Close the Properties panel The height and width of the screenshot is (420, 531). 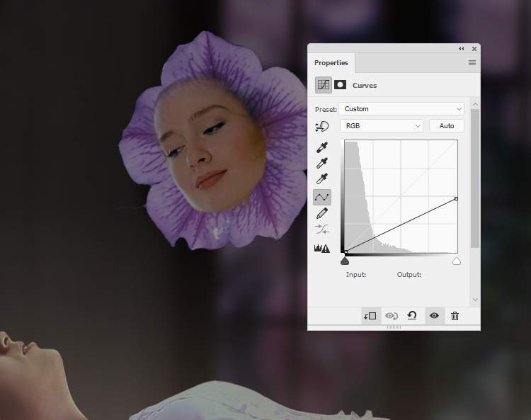tap(474, 49)
